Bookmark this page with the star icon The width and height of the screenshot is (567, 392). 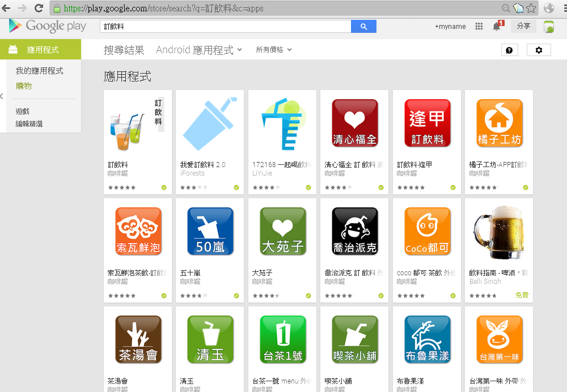point(531,8)
